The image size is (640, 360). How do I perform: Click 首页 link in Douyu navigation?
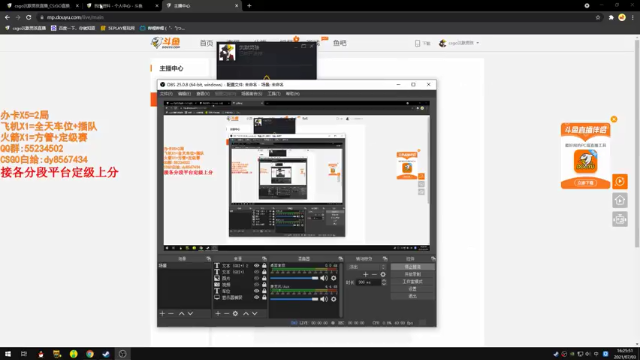[207, 43]
